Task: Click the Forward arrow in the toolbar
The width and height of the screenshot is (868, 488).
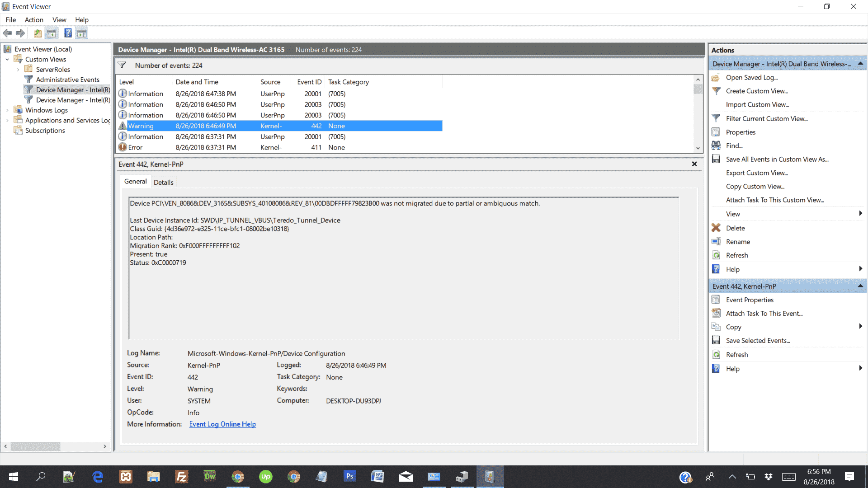Action: coord(20,33)
